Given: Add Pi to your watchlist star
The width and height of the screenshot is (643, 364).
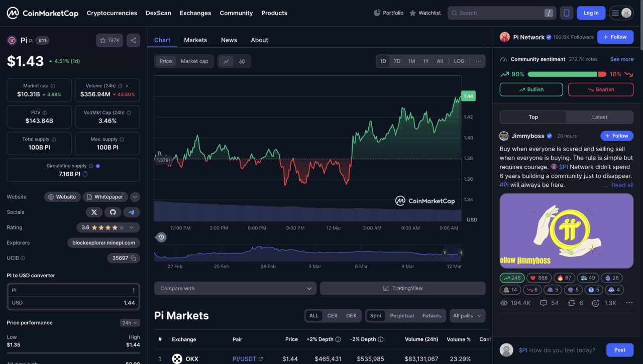Looking at the screenshot, I should pyautogui.click(x=103, y=40).
